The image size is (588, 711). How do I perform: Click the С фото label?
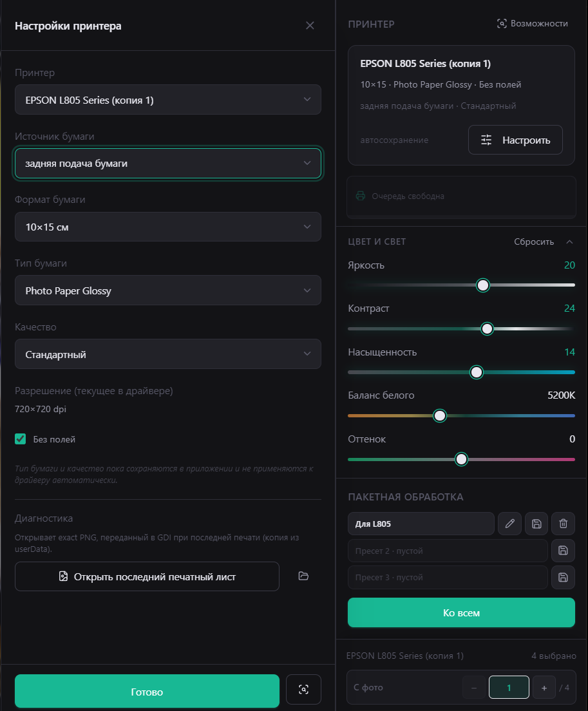coord(368,687)
